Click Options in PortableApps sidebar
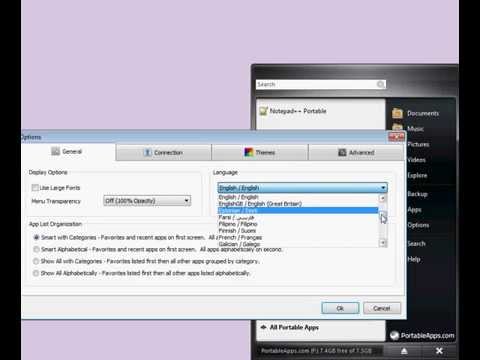480x360 pixels. click(x=418, y=225)
